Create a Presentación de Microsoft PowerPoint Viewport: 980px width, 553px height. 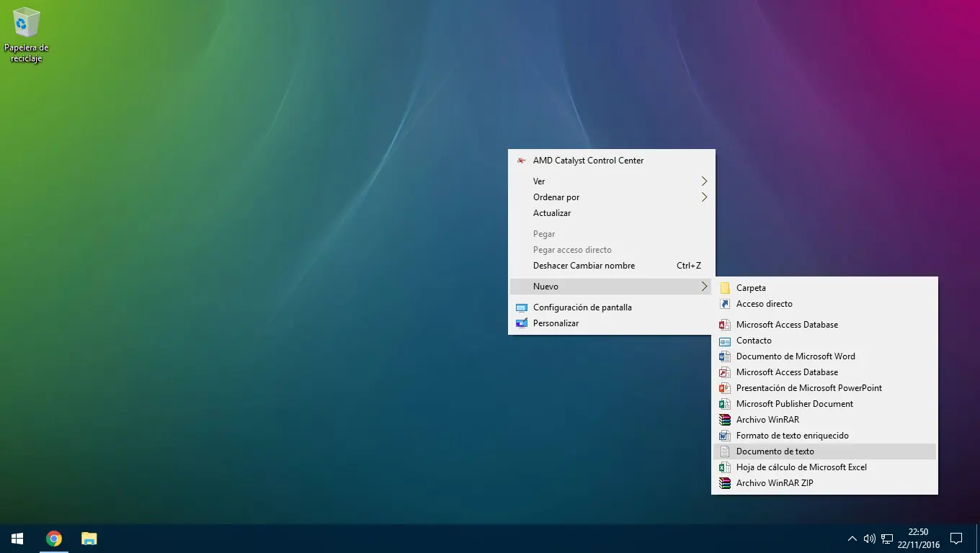824,388
